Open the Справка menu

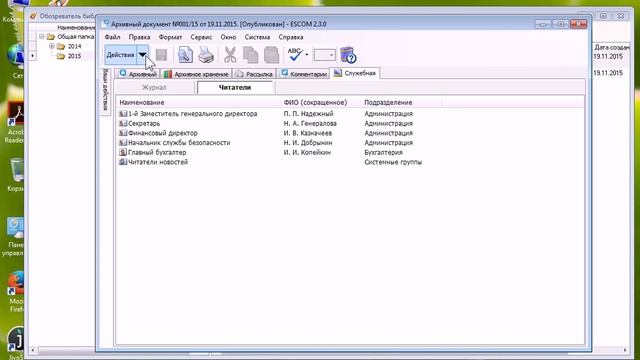pos(291,37)
